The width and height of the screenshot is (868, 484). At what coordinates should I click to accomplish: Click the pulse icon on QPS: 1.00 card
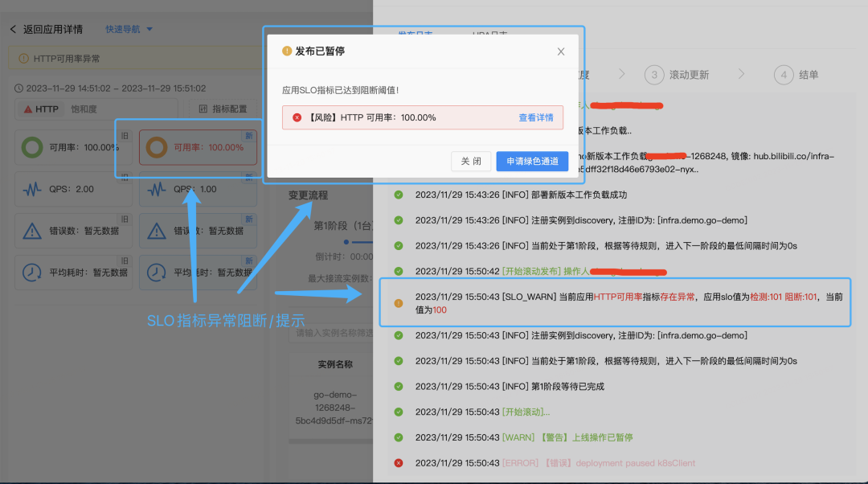[x=157, y=189]
